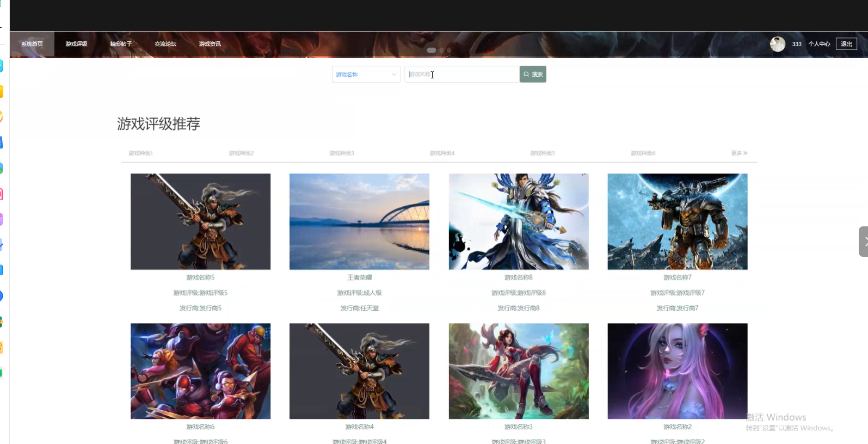Open 个人中心 personal center

[819, 44]
